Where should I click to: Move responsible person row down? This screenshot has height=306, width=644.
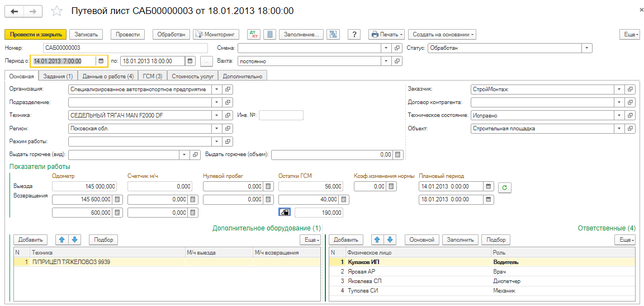(390, 239)
